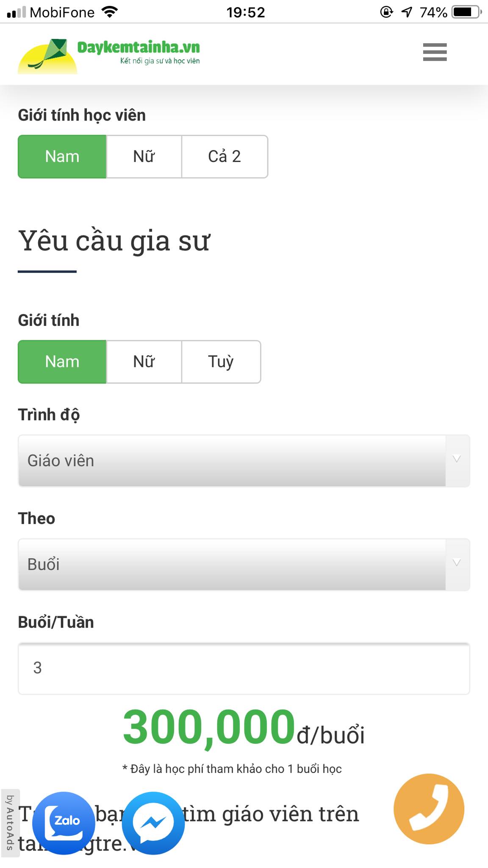Tap the battery indicator in status bar
Image resolution: width=488 pixels, height=868 pixels.
click(x=467, y=12)
